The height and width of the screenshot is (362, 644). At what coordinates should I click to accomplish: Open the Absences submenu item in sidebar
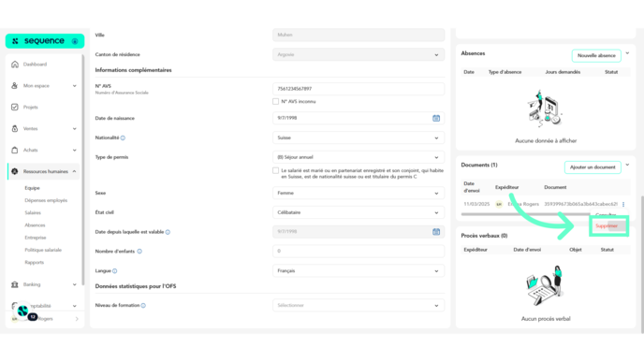[x=35, y=224]
